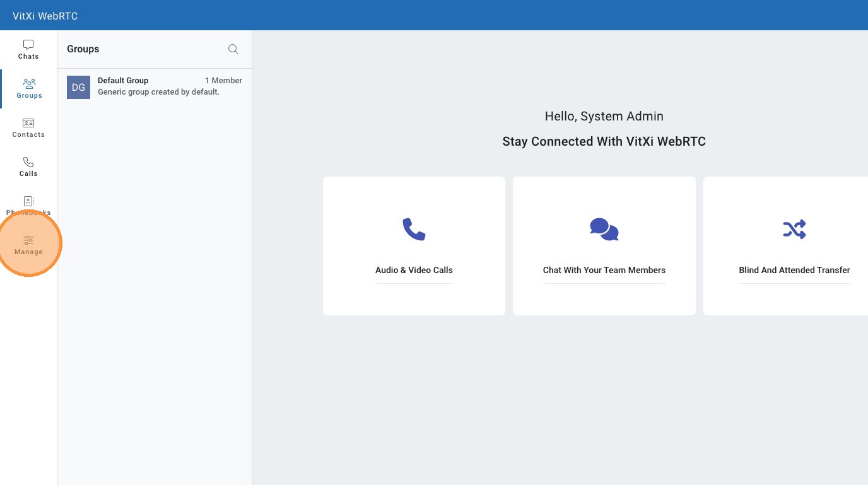868x485 pixels.
Task: Click the DG avatar of Default Group
Action: 78,87
